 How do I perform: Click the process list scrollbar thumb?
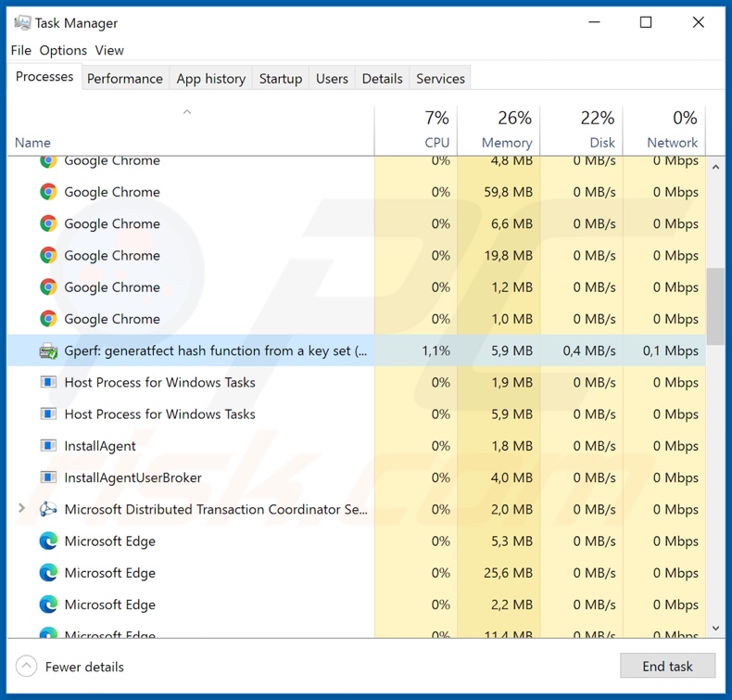[715, 306]
